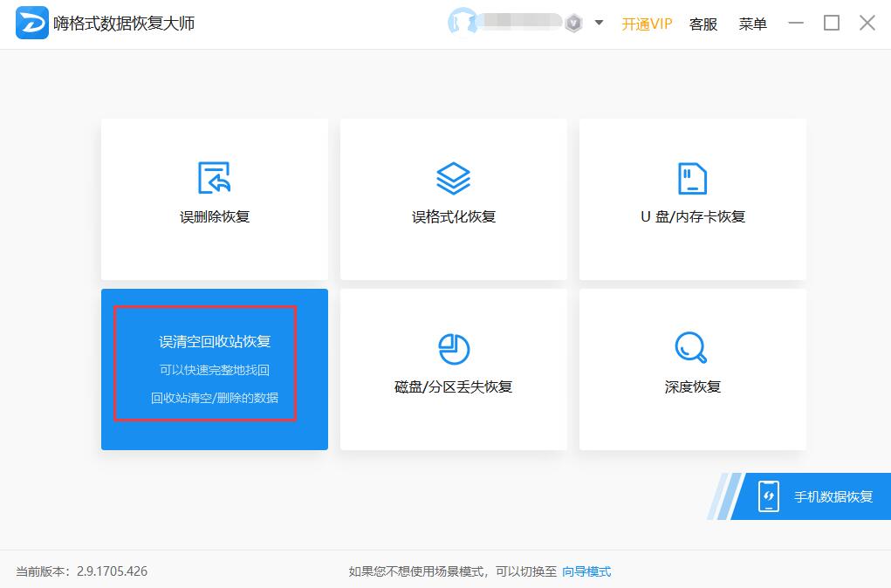The image size is (891, 588).
Task: Click the 误格式化恢复 label
Action: coord(454,216)
